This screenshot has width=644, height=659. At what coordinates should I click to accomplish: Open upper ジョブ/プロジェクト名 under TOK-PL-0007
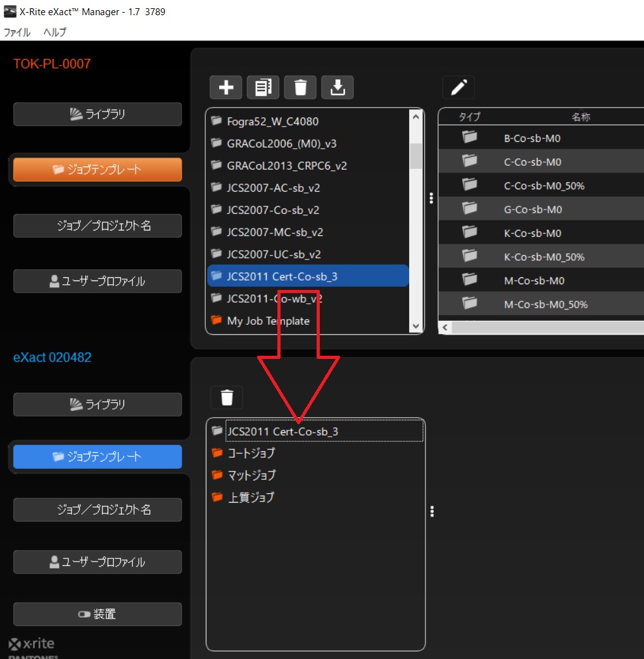(98, 226)
